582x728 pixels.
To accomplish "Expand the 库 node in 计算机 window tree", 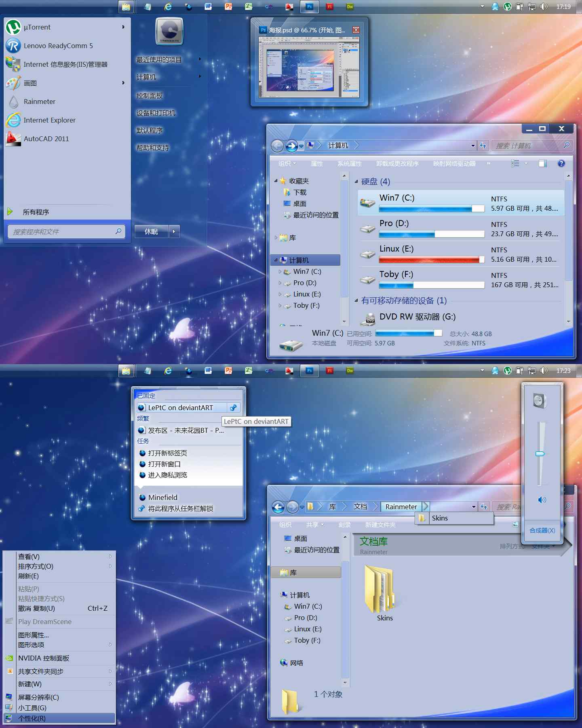I will click(276, 237).
